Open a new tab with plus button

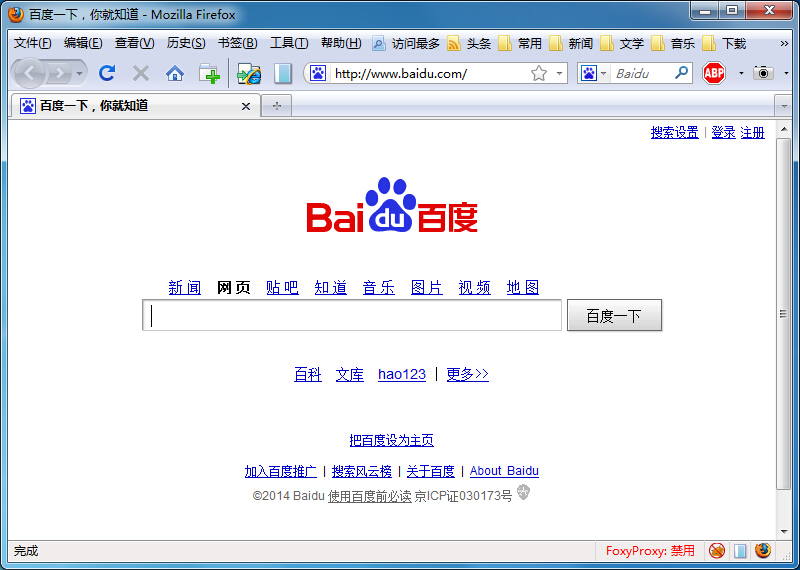click(x=277, y=106)
